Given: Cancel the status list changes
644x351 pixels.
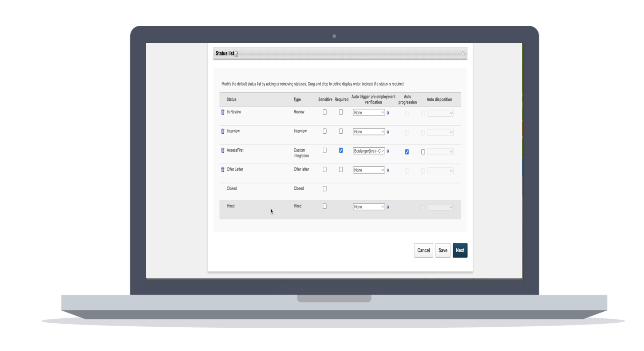Looking at the screenshot, I should click(424, 250).
